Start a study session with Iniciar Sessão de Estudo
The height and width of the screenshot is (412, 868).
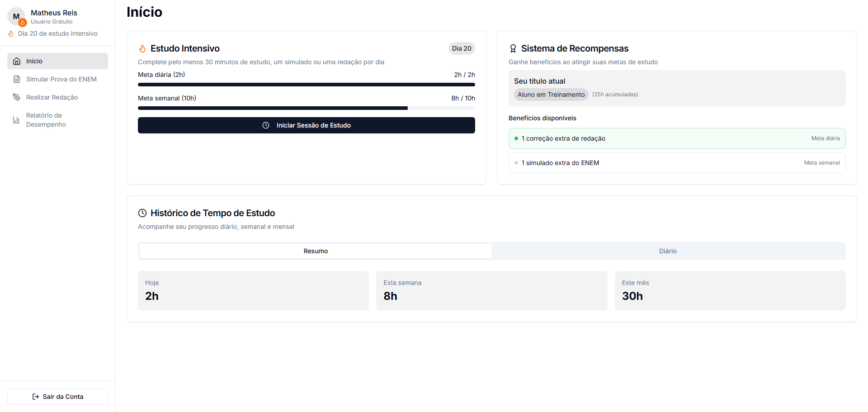307,125
